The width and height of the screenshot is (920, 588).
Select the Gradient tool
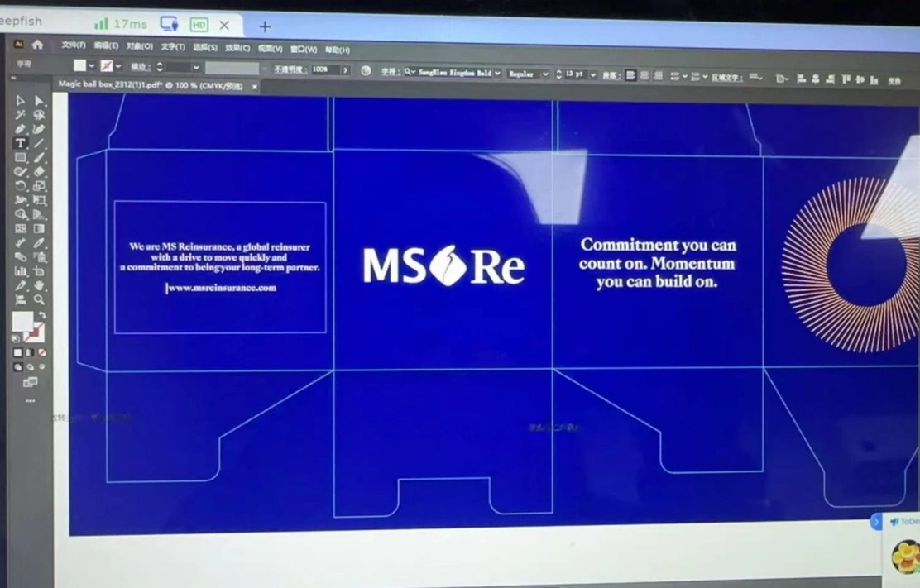click(x=39, y=228)
